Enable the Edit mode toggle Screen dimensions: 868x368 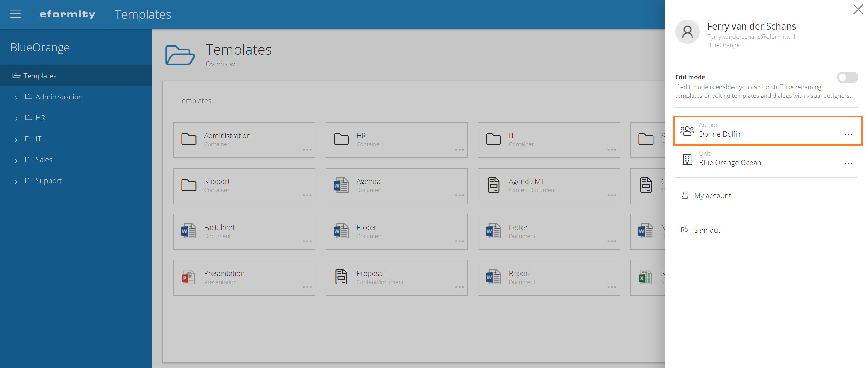[x=847, y=77]
